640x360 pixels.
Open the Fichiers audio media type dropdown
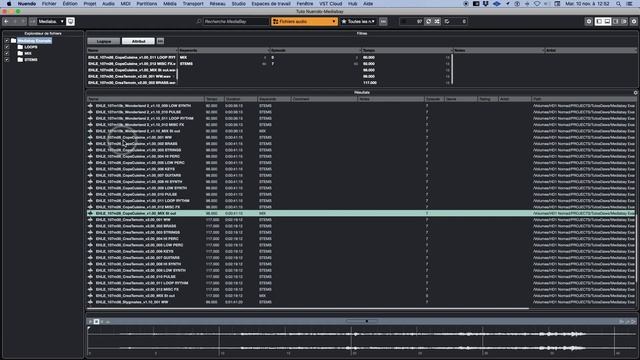[x=304, y=21]
